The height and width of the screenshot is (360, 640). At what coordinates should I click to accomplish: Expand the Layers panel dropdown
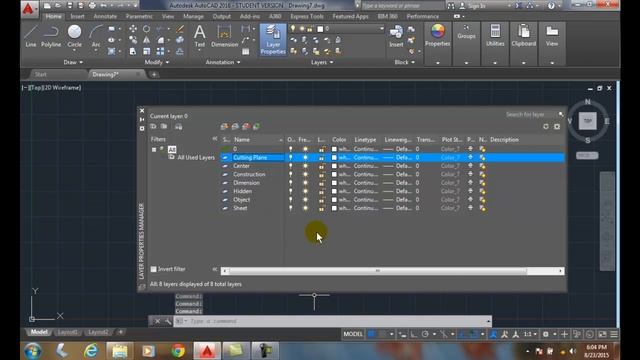click(x=322, y=62)
